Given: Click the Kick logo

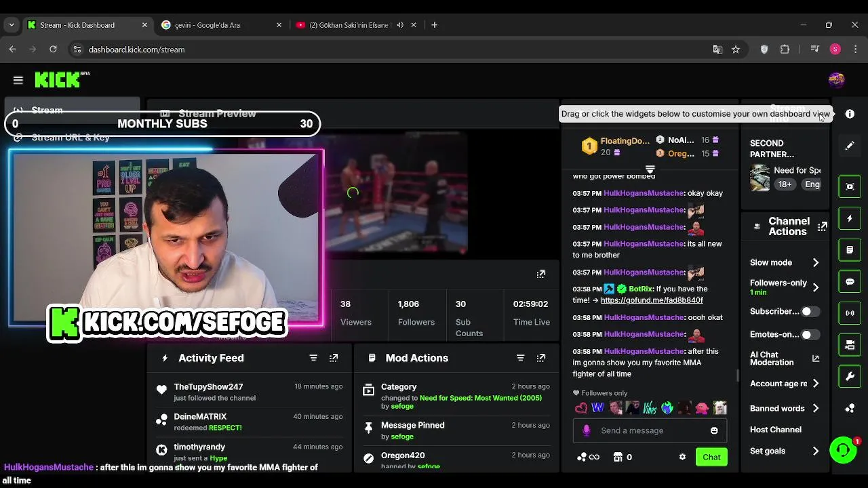Looking at the screenshot, I should click(x=58, y=79).
